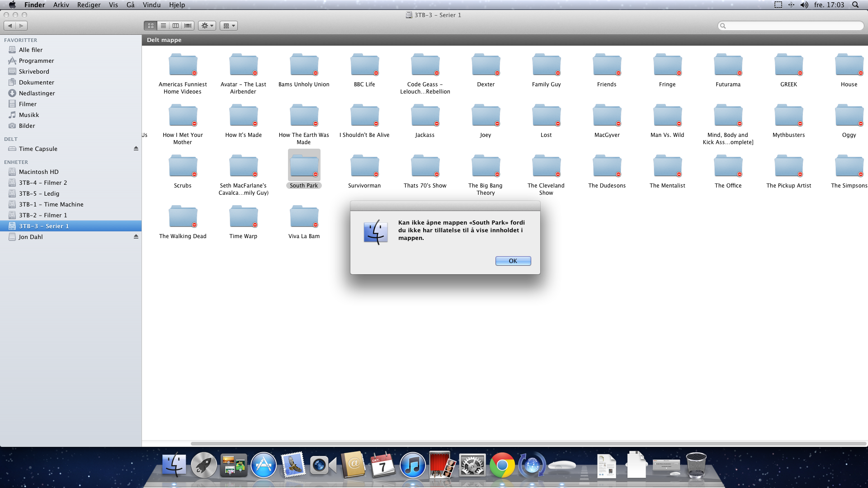Open the Hjelp menu
868x488 pixels.
tap(177, 5)
